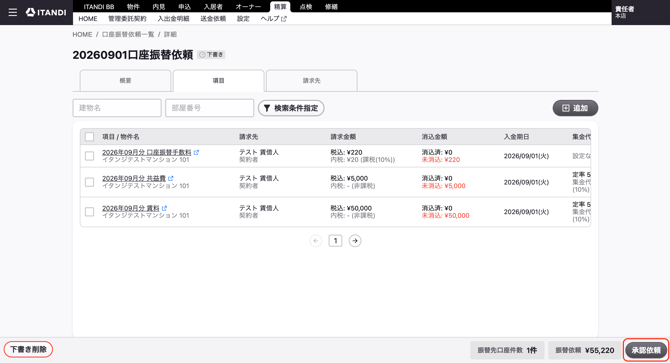Select the 精算 menu tab
The height and width of the screenshot is (363, 670).
pos(280,6)
